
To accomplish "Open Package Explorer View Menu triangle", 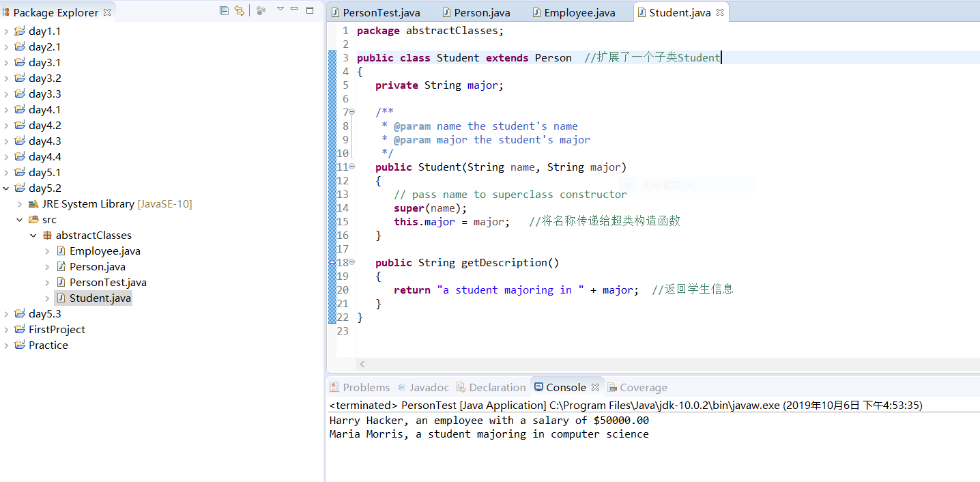I will [x=280, y=9].
